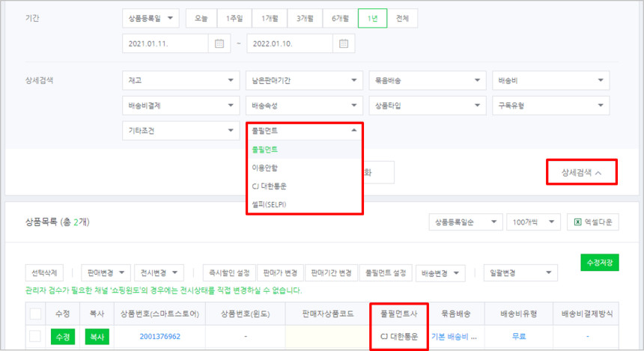The width and height of the screenshot is (644, 351).
Task: Select the 전체 period tab
Action: [x=402, y=19]
